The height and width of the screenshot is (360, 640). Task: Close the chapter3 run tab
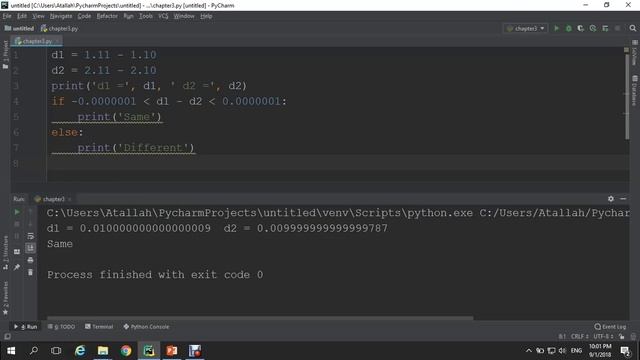click(x=69, y=199)
